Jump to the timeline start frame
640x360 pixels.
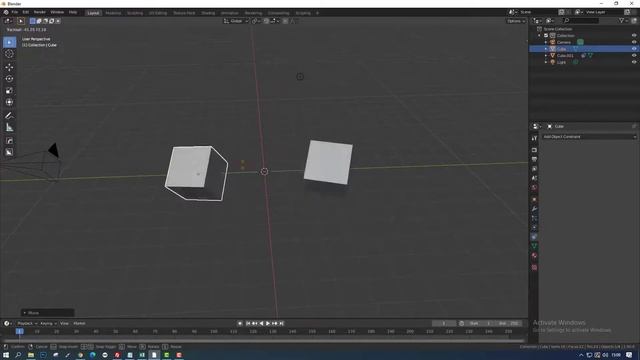[x=247, y=323]
